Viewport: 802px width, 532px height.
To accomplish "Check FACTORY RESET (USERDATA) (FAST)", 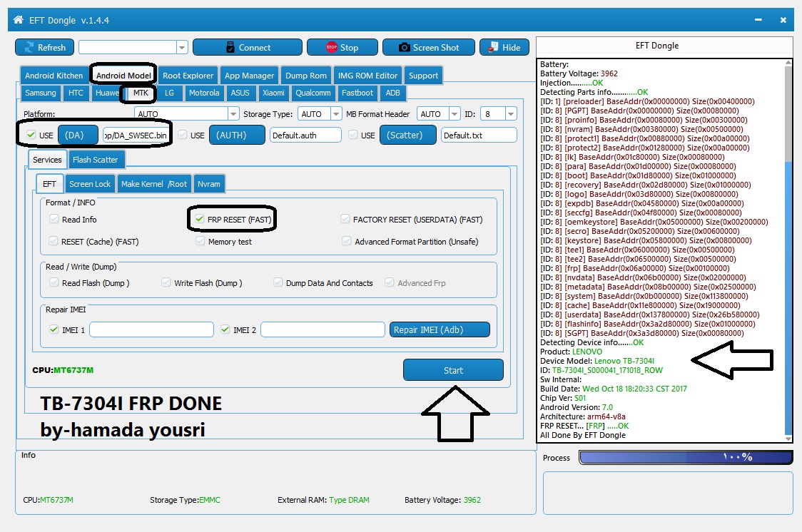I will point(345,219).
